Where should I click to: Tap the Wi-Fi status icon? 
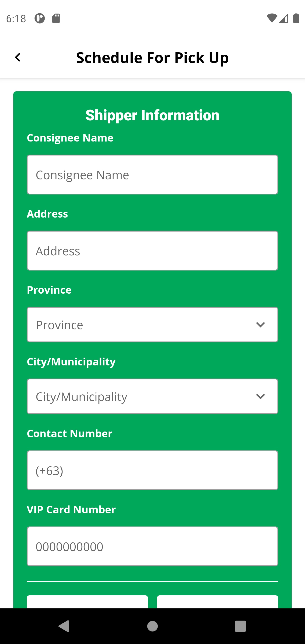pos(272,18)
